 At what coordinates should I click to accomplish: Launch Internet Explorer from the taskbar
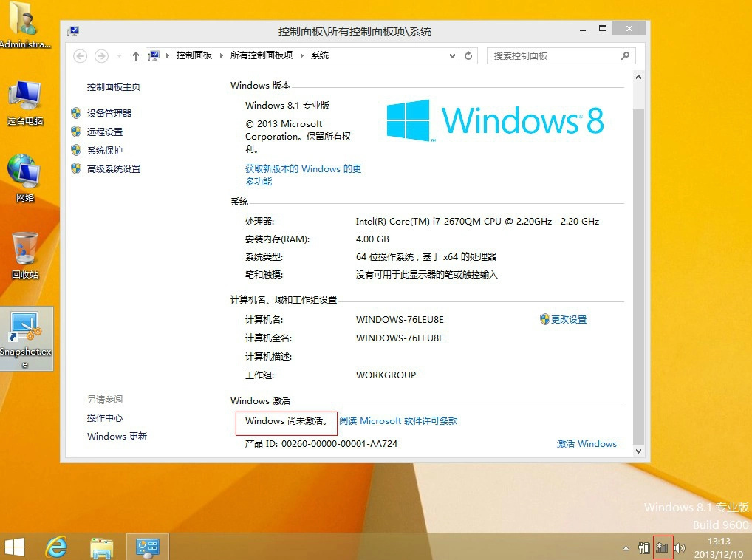(56, 547)
